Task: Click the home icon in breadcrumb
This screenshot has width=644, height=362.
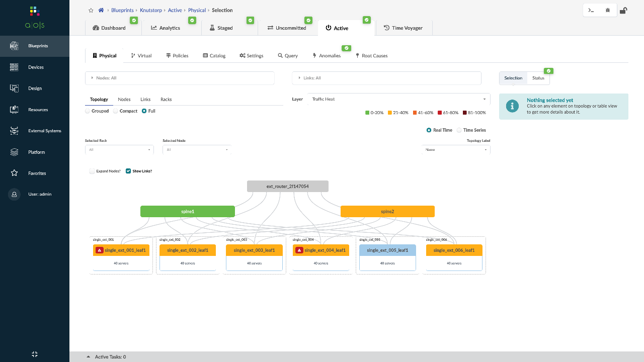Action: point(101,10)
